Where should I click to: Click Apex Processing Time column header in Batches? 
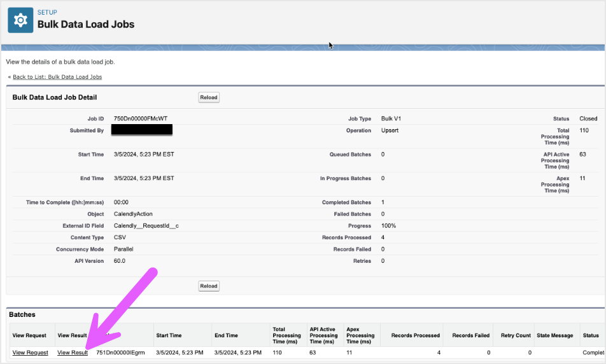click(x=360, y=335)
